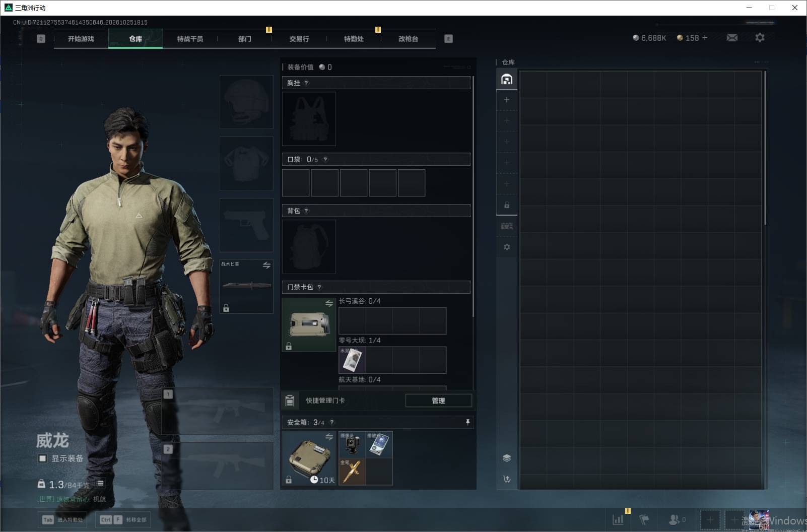The image size is (807, 532).
Task: Click the swap arrows on the keycard case
Action: click(329, 303)
